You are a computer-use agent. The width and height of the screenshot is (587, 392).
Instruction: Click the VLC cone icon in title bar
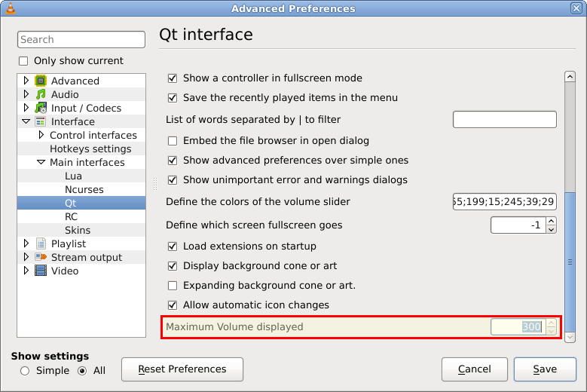pyautogui.click(x=9, y=8)
